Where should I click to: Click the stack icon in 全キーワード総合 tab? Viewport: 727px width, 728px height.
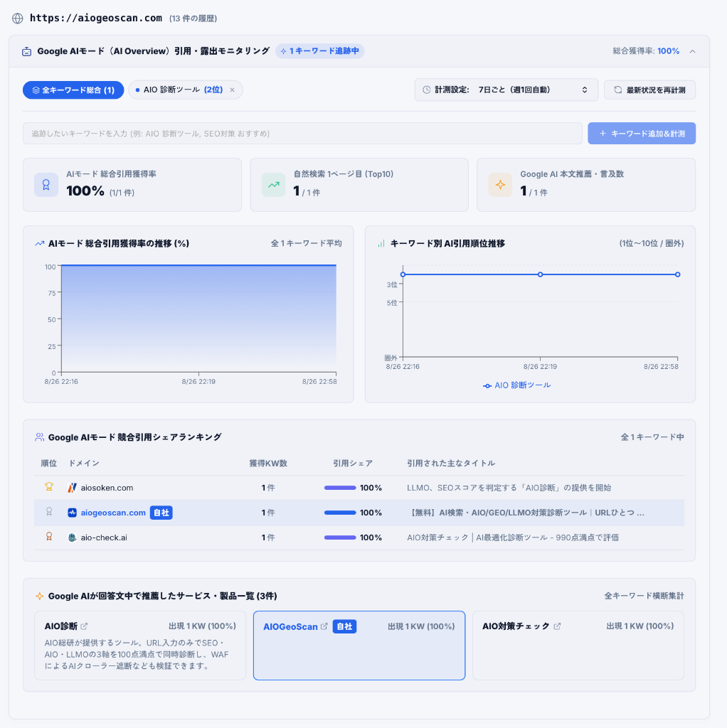(x=36, y=90)
